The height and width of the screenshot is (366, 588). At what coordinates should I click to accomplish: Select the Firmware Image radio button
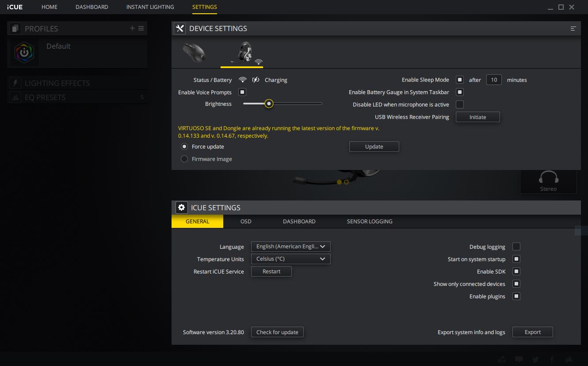(x=184, y=159)
